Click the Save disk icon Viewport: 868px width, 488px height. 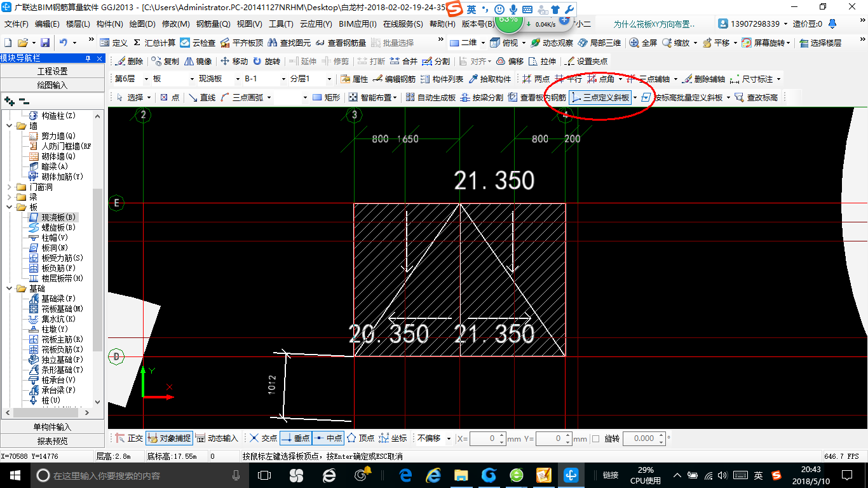click(x=45, y=43)
